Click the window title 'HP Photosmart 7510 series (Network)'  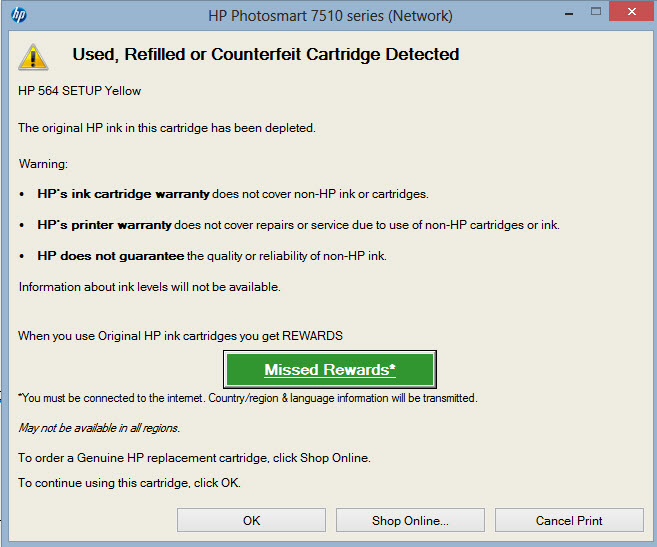coord(330,16)
